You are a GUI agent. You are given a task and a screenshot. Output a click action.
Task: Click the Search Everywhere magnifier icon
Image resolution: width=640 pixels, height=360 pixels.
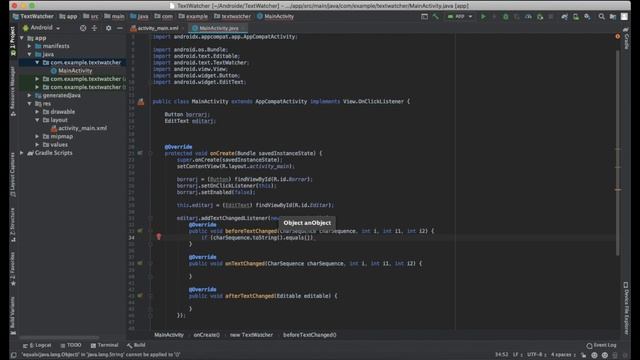(602, 17)
